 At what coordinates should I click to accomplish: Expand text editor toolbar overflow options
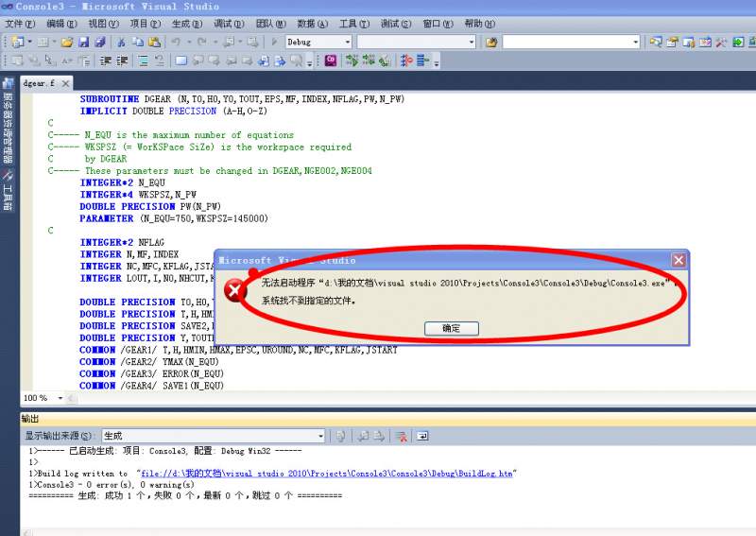click(309, 62)
